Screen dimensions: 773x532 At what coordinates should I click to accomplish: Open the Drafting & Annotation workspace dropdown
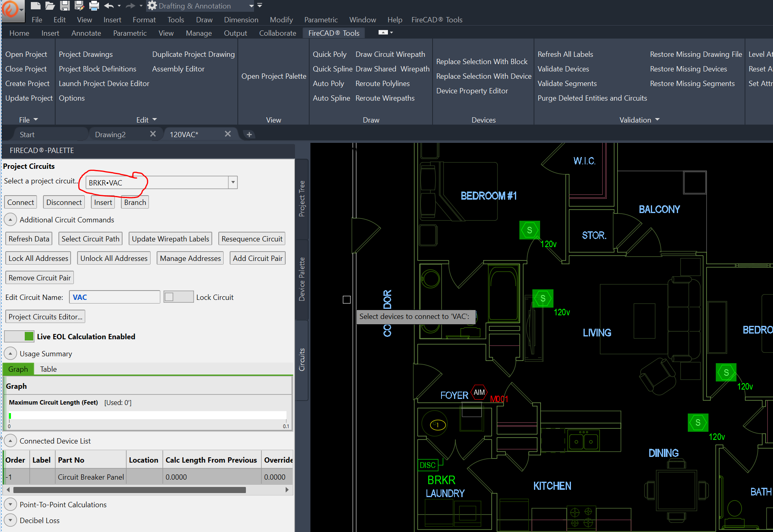click(251, 6)
